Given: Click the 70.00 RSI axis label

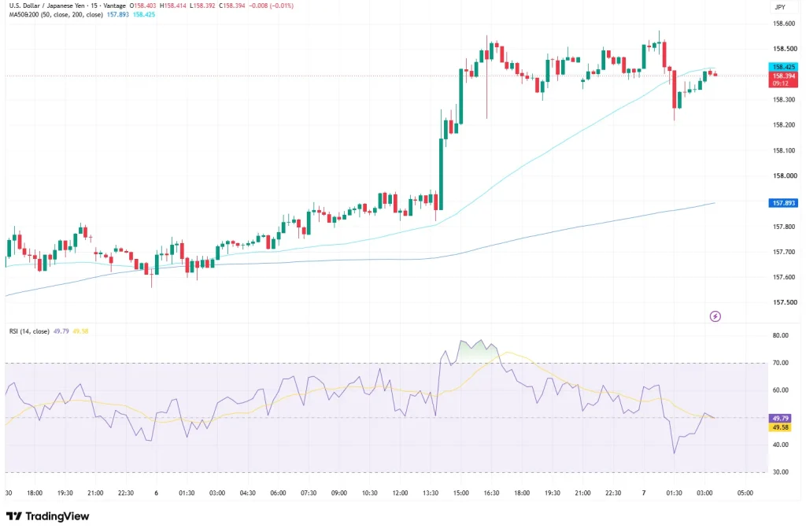Looking at the screenshot, I should tap(780, 363).
